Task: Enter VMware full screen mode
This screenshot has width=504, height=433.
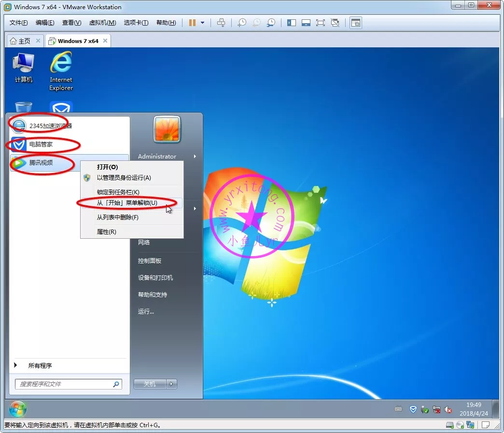Action: [320, 23]
